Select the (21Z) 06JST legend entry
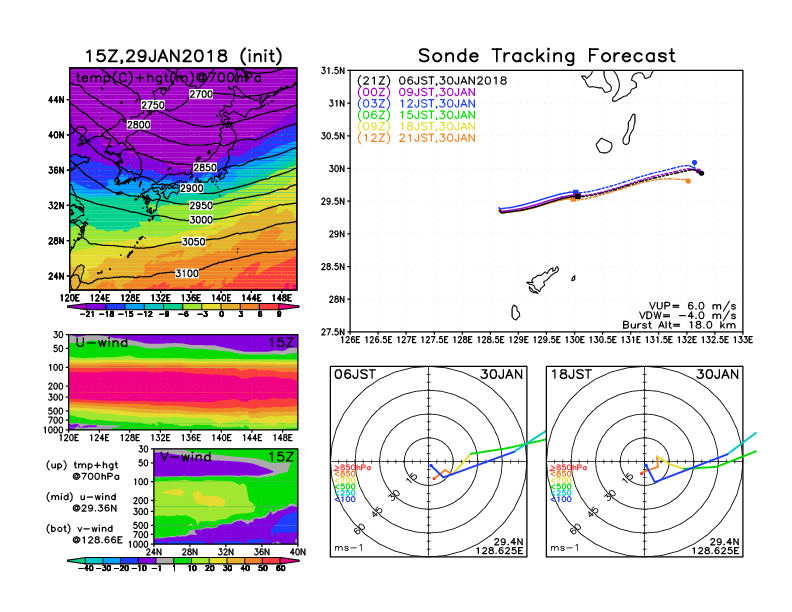This screenshot has height=612, width=792. [x=433, y=79]
